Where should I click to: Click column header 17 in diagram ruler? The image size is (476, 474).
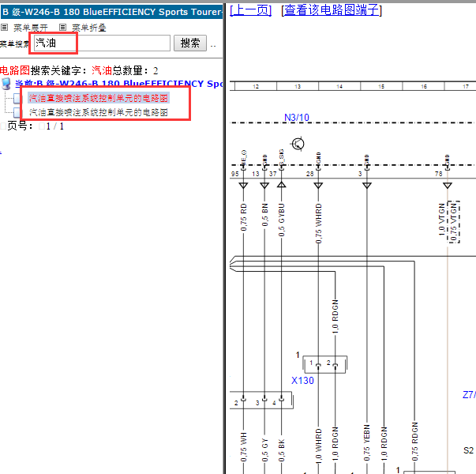coord(466,87)
